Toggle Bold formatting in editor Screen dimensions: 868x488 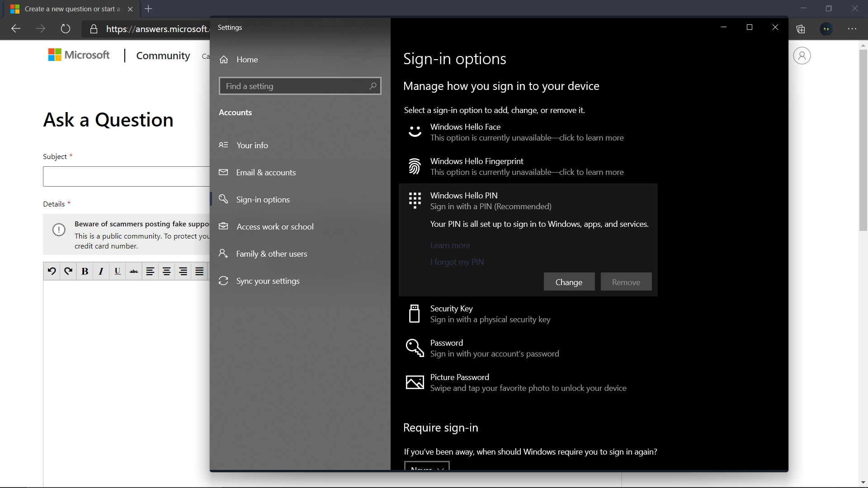click(85, 271)
